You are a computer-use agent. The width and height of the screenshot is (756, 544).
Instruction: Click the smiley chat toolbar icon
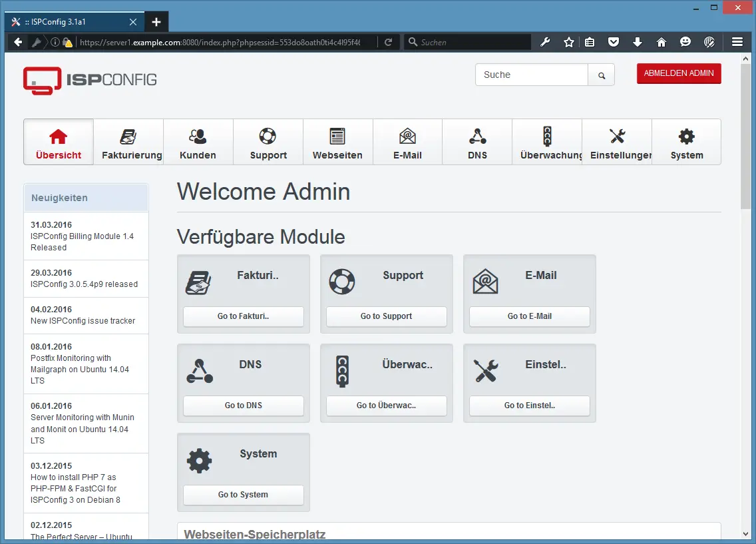[685, 43]
